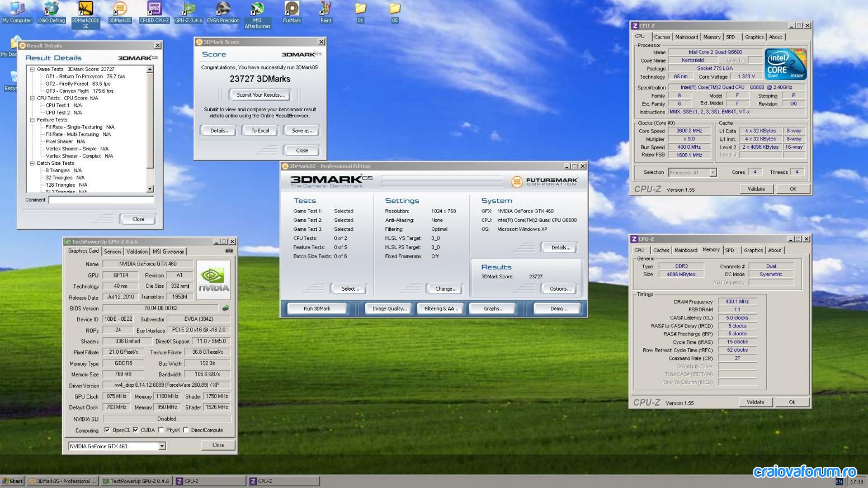Open the FurMark desktop icon
The image size is (868, 488).
292,12
